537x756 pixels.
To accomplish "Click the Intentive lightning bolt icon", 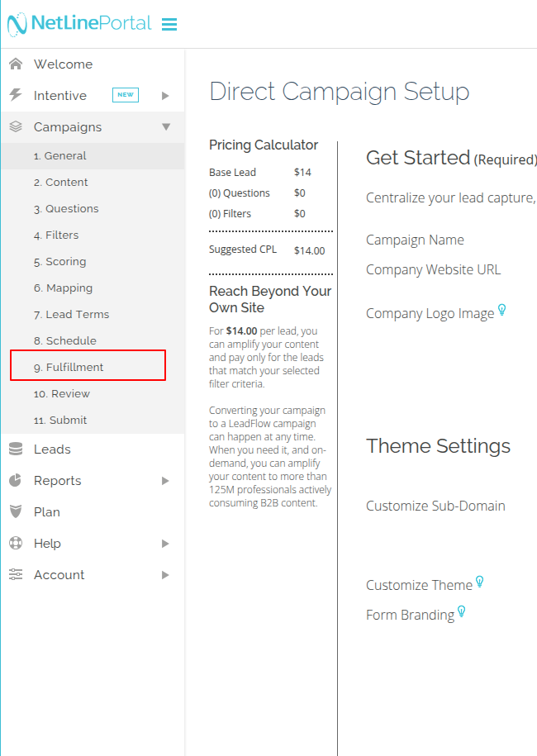I will tap(16, 96).
